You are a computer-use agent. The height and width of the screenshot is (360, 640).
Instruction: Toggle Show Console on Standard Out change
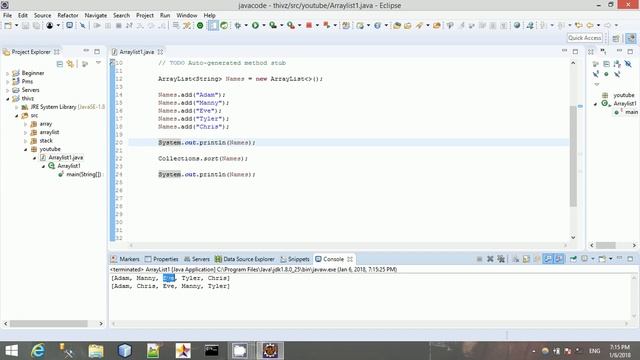pos(547,259)
